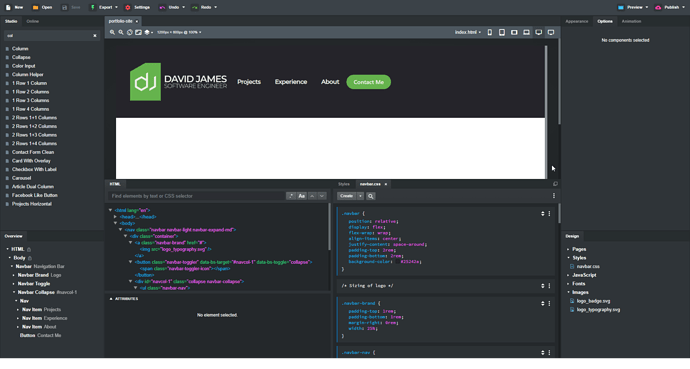Open the Undo history dropdown arrow
Image resolution: width=690 pixels, height=369 pixels.
[x=183, y=7]
